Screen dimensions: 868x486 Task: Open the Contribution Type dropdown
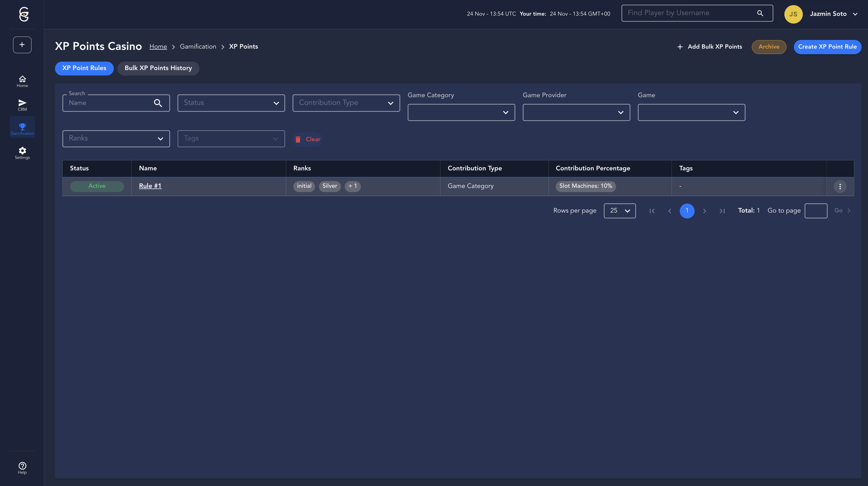coord(346,103)
